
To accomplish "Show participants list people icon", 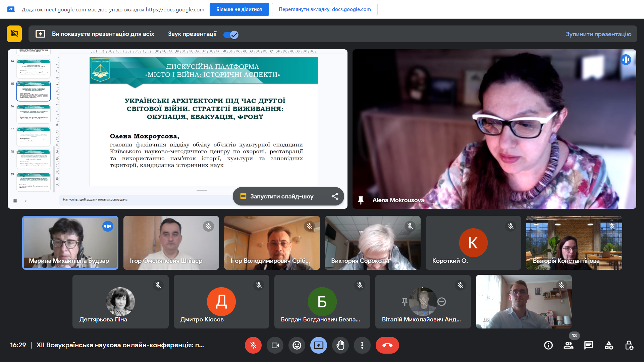I will tap(569, 345).
